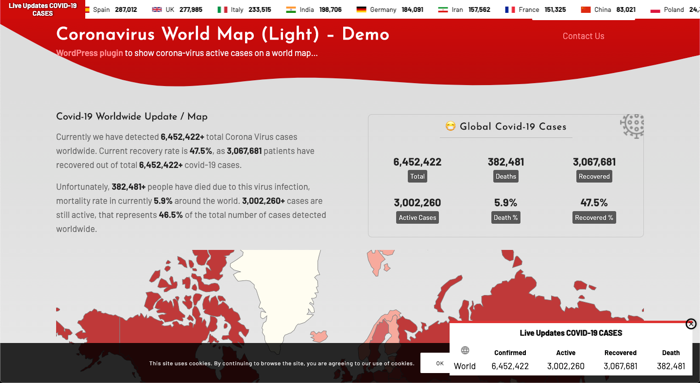Viewport: 700px width, 383px height.
Task: Click the China flag in ticker
Action: 586,9
